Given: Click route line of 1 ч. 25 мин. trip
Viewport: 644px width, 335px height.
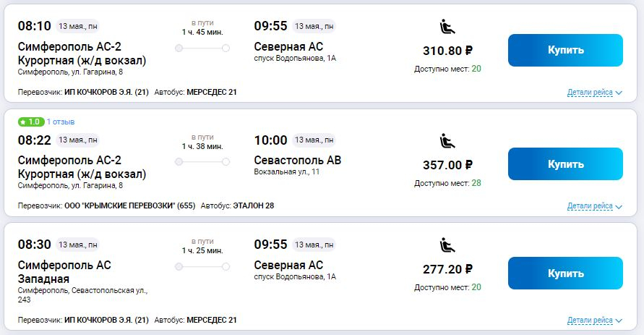Looking at the screenshot, I should [202, 266].
